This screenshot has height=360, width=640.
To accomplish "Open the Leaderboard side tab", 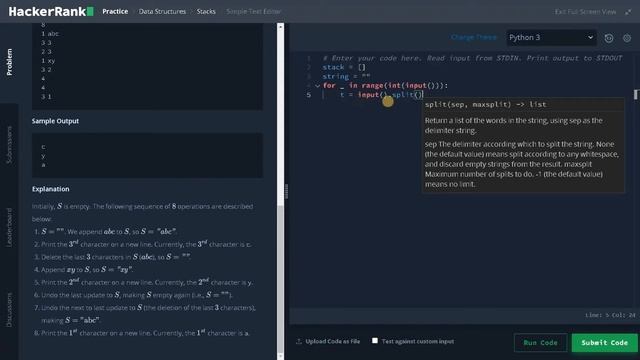I will (x=9, y=227).
